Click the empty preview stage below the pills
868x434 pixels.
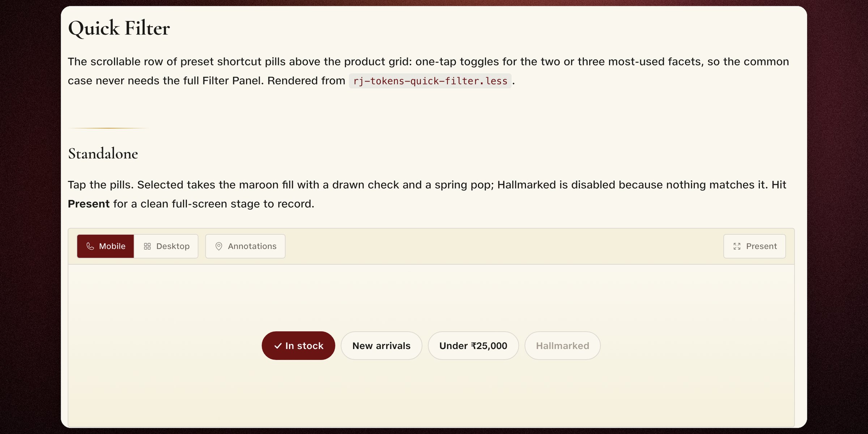tap(431, 394)
